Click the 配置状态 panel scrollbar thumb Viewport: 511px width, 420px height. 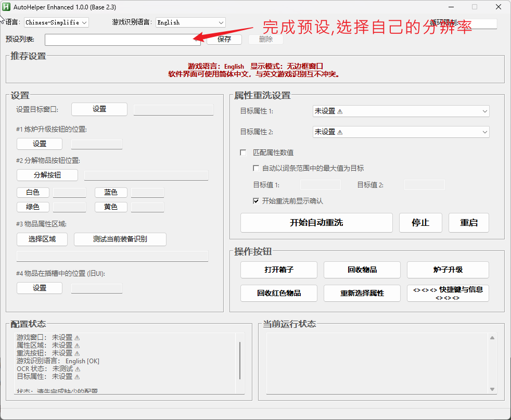click(x=240, y=361)
